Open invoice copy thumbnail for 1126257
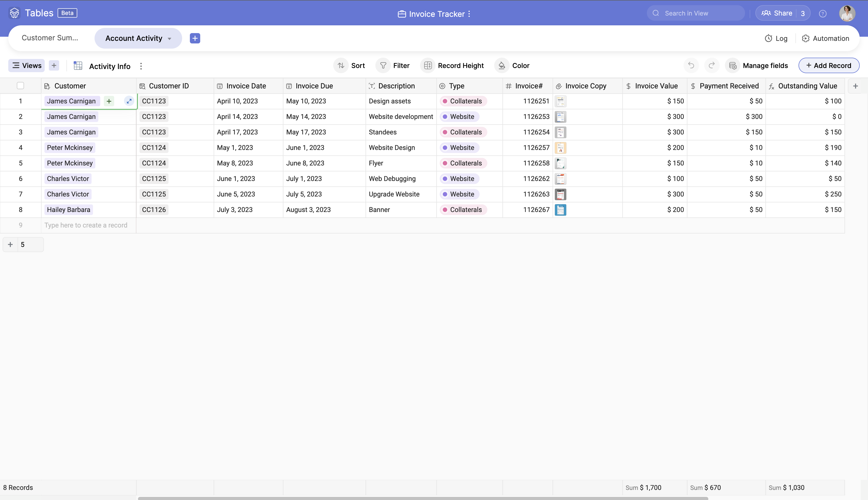The height and width of the screenshot is (500, 868). (560, 148)
